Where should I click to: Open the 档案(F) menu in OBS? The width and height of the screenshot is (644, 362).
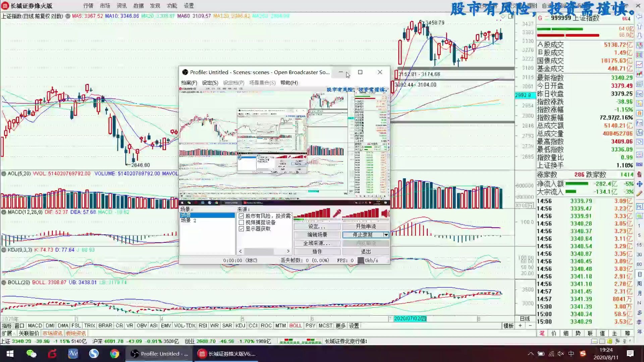[x=189, y=83]
